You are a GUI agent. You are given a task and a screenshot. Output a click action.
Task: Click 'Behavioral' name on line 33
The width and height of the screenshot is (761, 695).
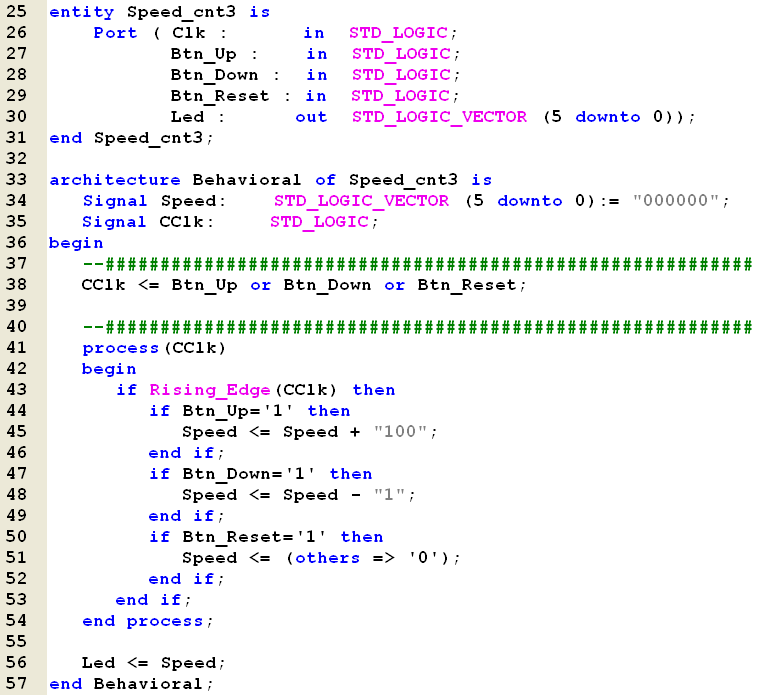247,180
